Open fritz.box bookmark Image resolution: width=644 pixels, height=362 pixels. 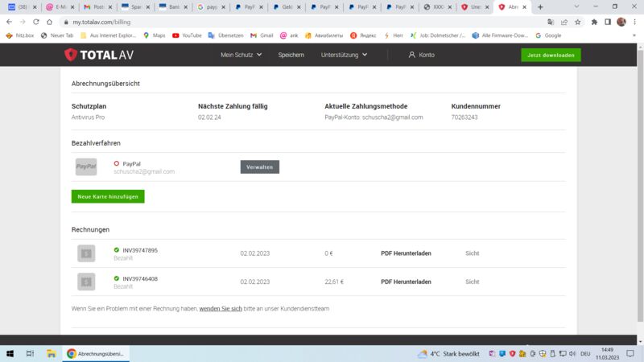(x=19, y=35)
